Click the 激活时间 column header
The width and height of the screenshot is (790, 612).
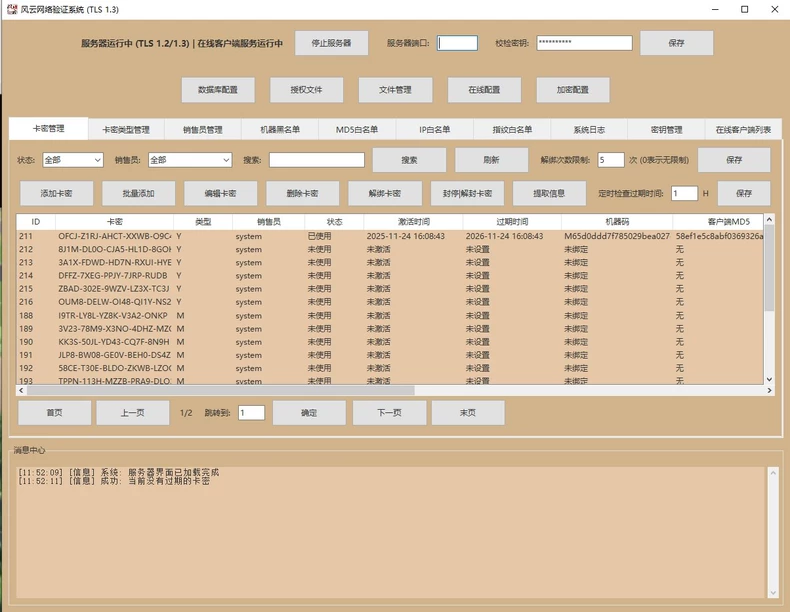[x=413, y=222]
